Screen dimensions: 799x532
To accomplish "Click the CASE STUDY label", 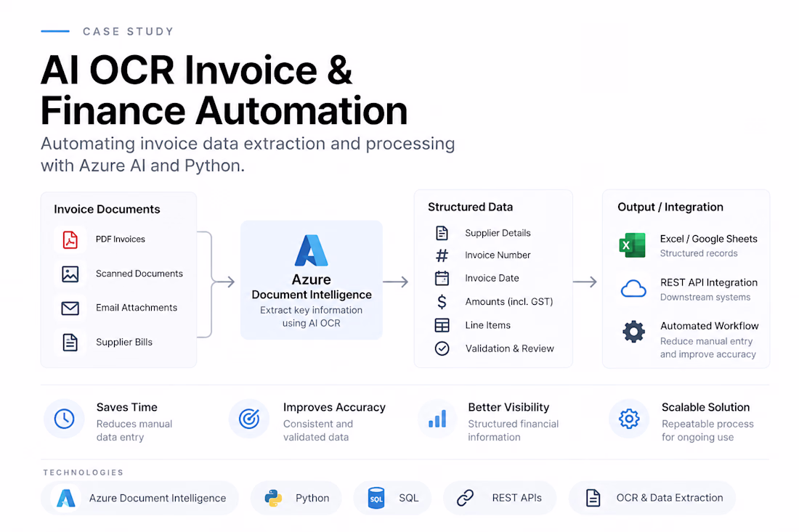I will point(129,31).
